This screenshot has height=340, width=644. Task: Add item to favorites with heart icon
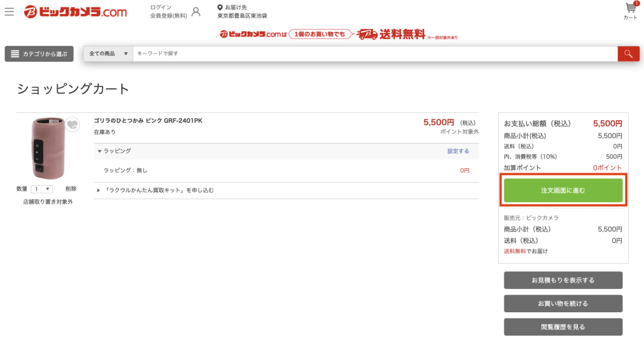72,124
